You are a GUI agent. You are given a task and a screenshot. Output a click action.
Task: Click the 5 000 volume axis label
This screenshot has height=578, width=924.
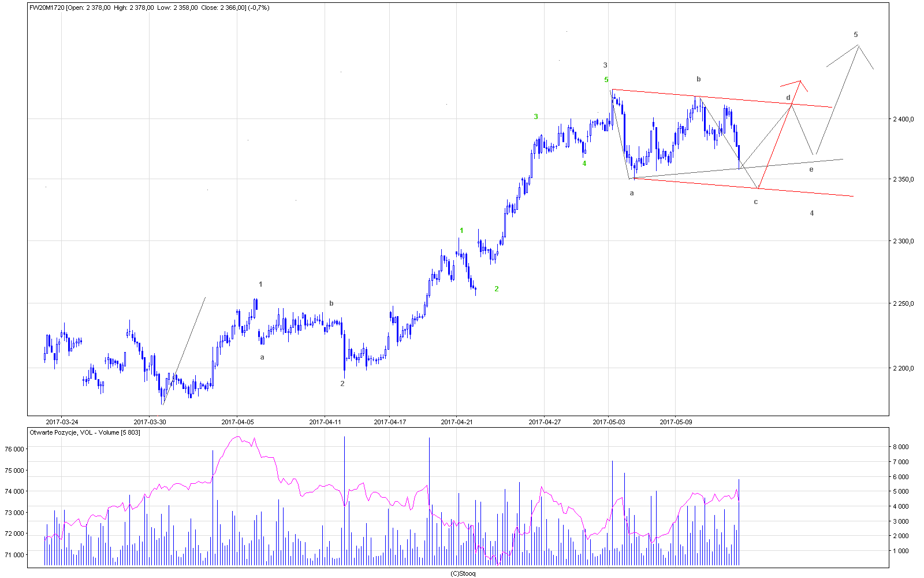coord(901,491)
